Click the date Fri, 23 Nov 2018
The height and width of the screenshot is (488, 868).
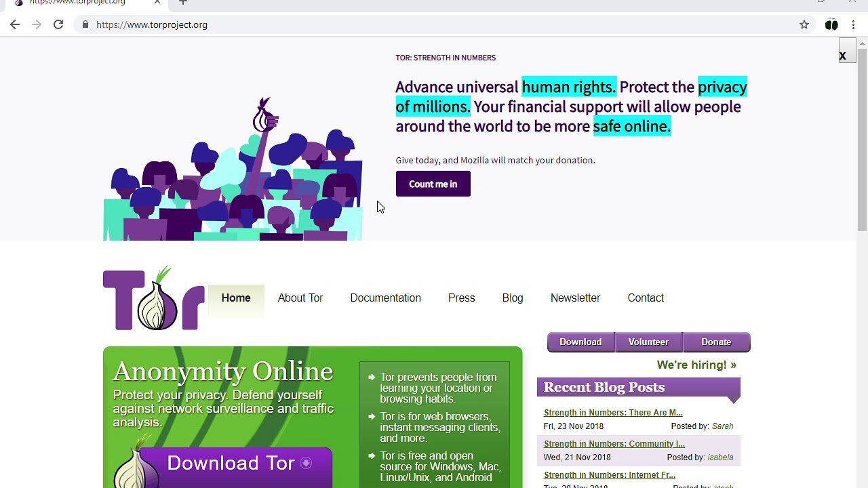[x=573, y=426]
